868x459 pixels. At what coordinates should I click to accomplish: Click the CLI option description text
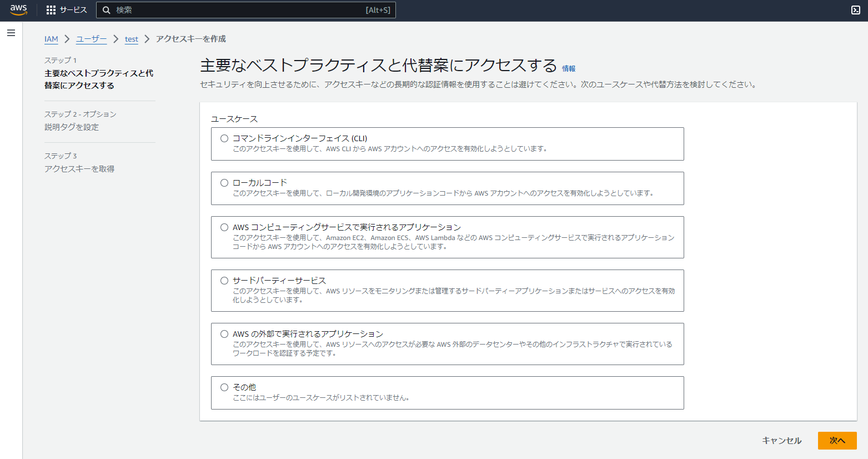[x=390, y=149]
